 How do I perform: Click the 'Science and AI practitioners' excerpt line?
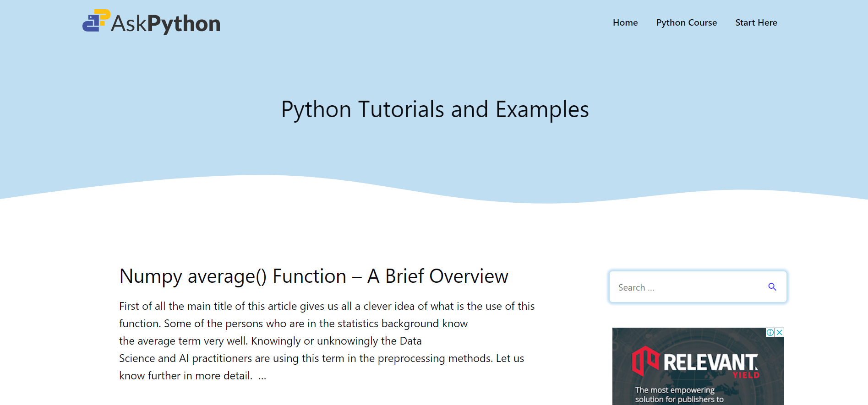[321, 358]
